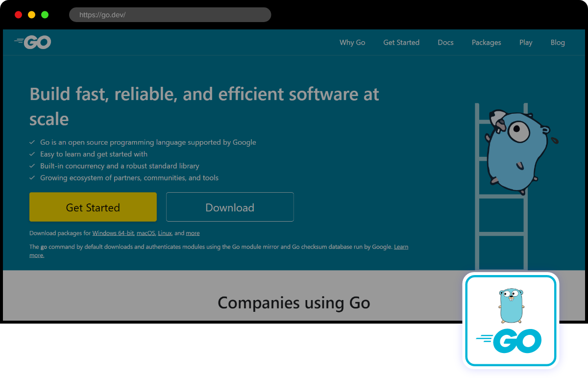Click the 'Build fast, reliable, and efficient software' headline
Image resolution: width=588 pixels, height=379 pixels.
pyautogui.click(x=204, y=106)
